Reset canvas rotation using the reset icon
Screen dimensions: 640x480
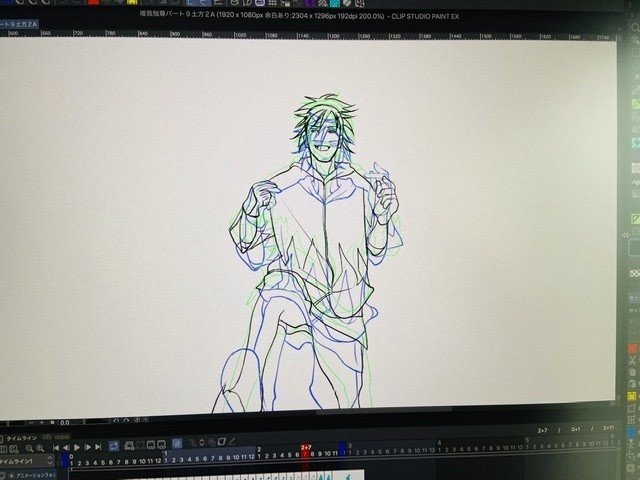[x=137, y=420]
